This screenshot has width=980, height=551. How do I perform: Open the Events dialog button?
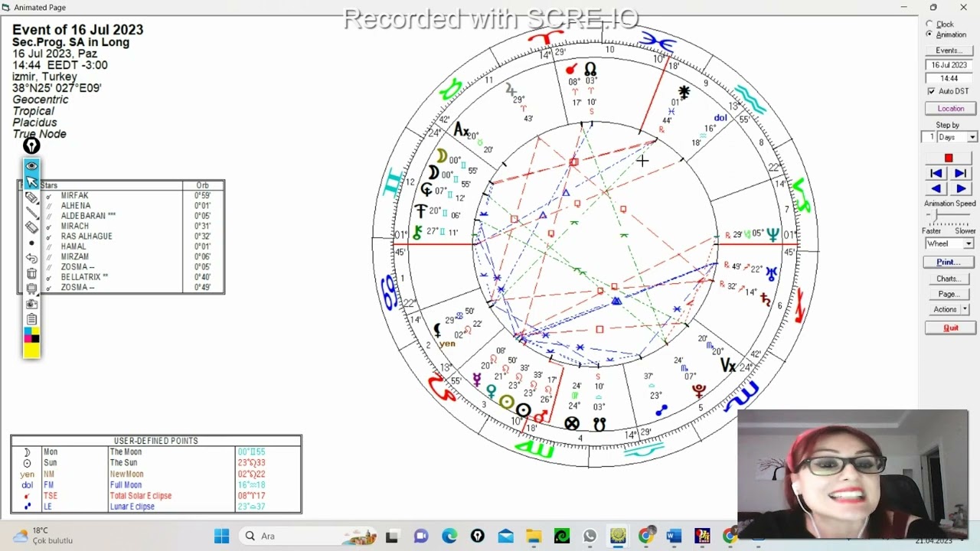pyautogui.click(x=949, y=51)
